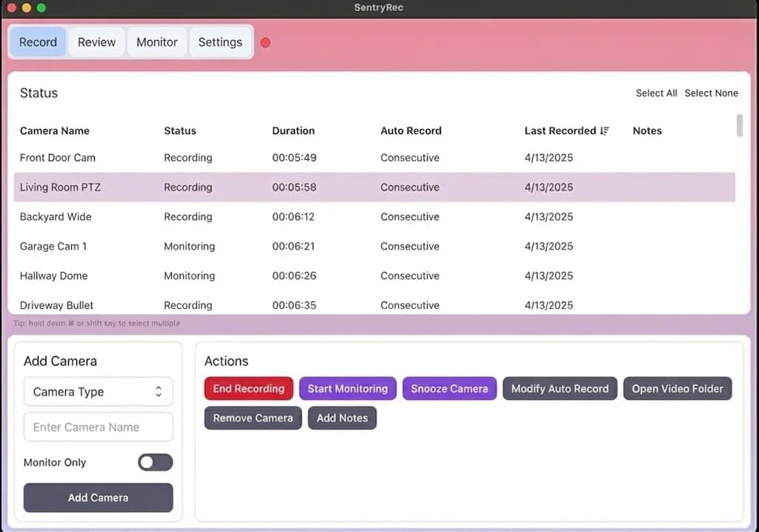Click the Select All link
The width and height of the screenshot is (759, 532).
pyautogui.click(x=656, y=93)
